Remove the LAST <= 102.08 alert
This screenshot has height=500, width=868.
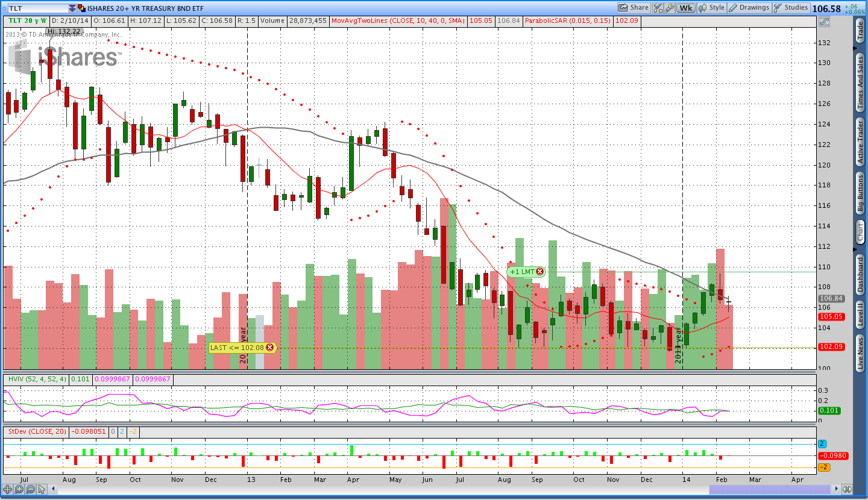(270, 348)
